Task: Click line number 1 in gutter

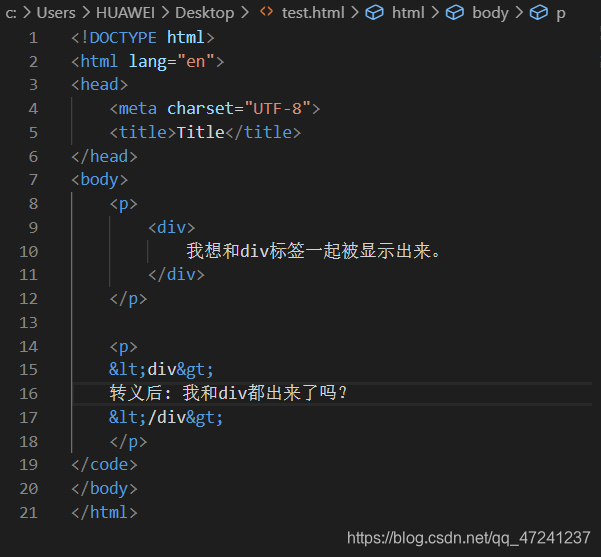Action: (x=33, y=38)
